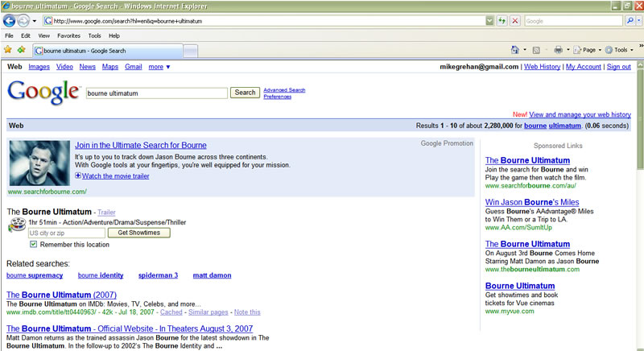Image resolution: width=644 pixels, height=351 pixels.
Task: Open Google Images link
Action: pos(39,67)
